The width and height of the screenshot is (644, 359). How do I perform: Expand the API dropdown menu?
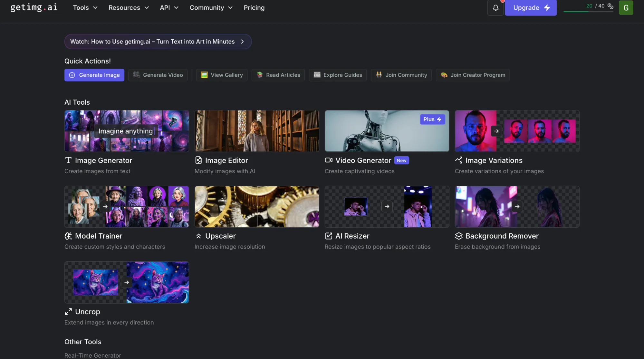coord(169,8)
